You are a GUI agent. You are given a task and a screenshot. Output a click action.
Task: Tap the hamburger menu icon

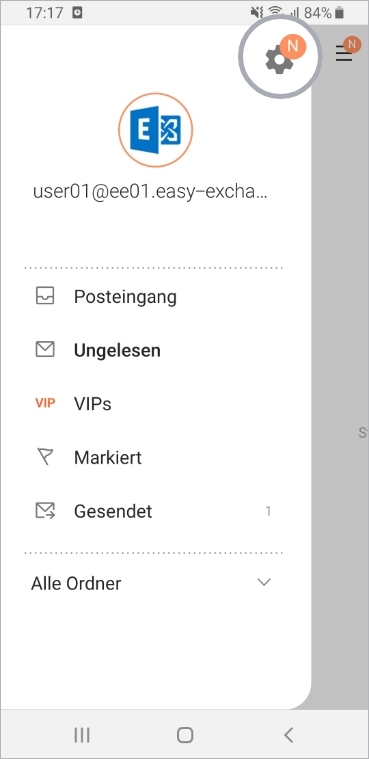(344, 53)
